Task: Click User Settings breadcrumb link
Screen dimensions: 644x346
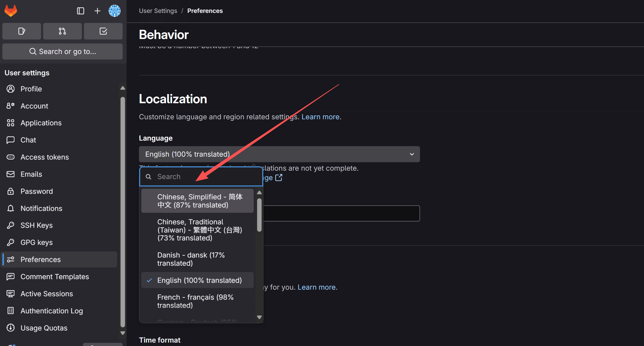Action: tap(158, 11)
